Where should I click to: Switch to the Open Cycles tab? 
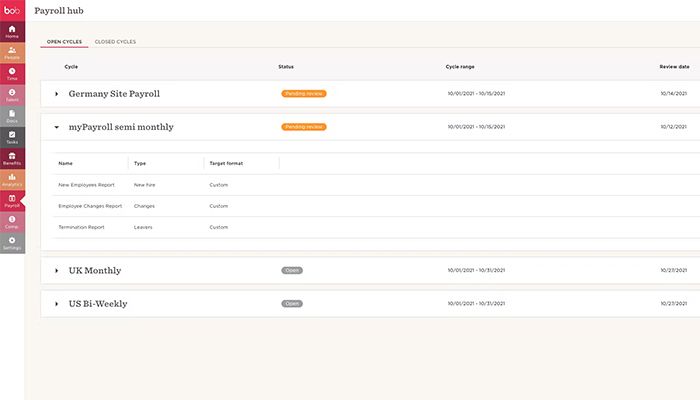click(64, 42)
